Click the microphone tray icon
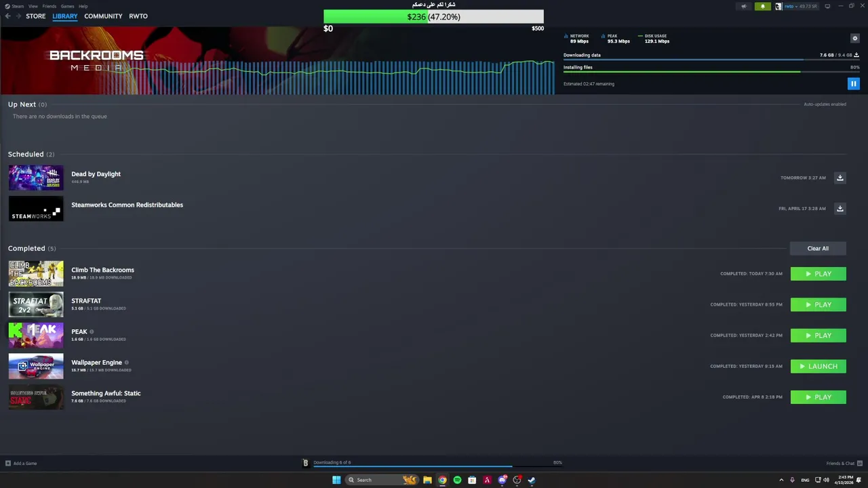 pos(792,480)
